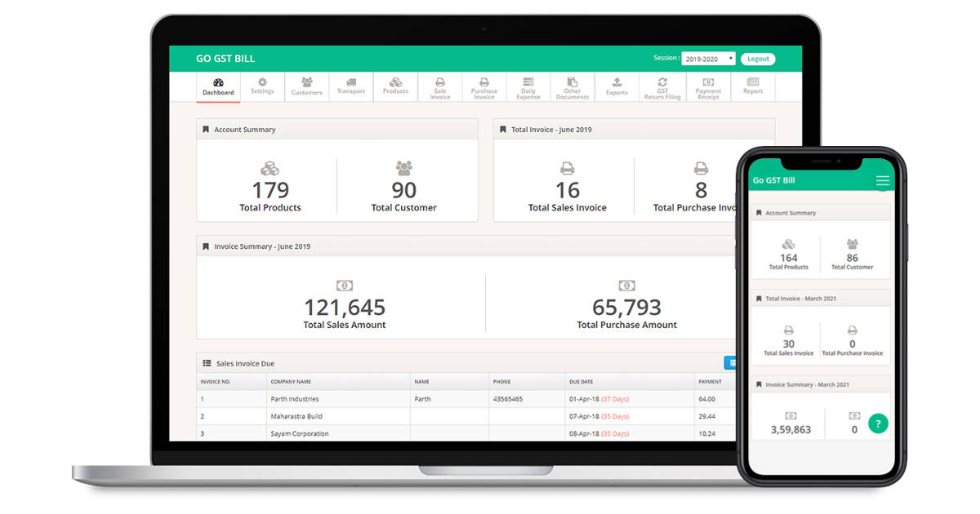The image size is (980, 514).
Task: Switch to the Dashboard tab
Action: click(x=218, y=86)
